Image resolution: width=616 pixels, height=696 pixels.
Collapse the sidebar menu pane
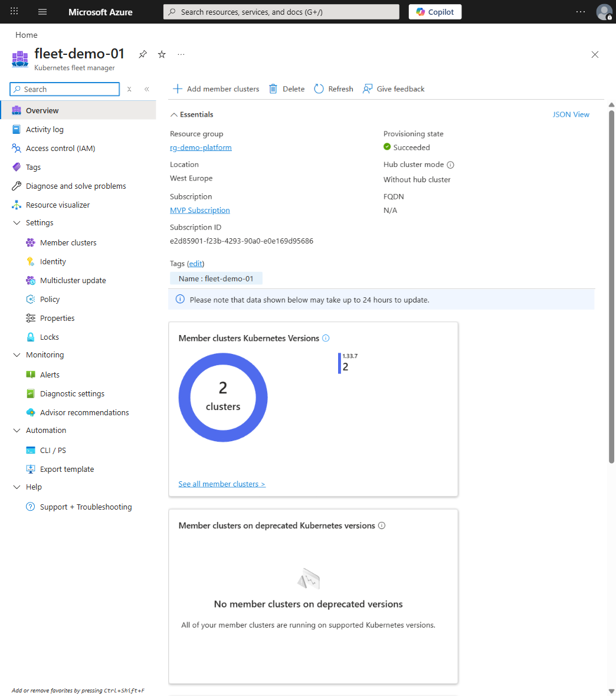click(x=146, y=89)
